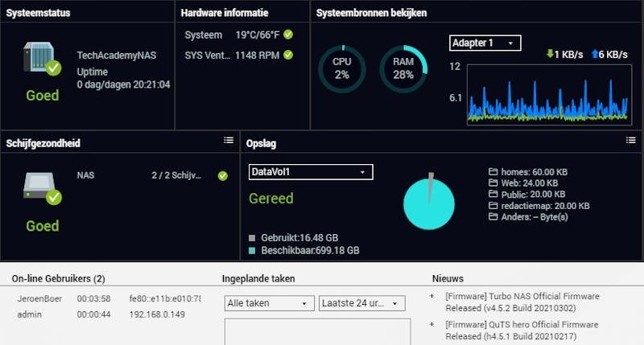Click the 192.168.0.149 IP address
644x345 pixels.
pyautogui.click(x=157, y=314)
